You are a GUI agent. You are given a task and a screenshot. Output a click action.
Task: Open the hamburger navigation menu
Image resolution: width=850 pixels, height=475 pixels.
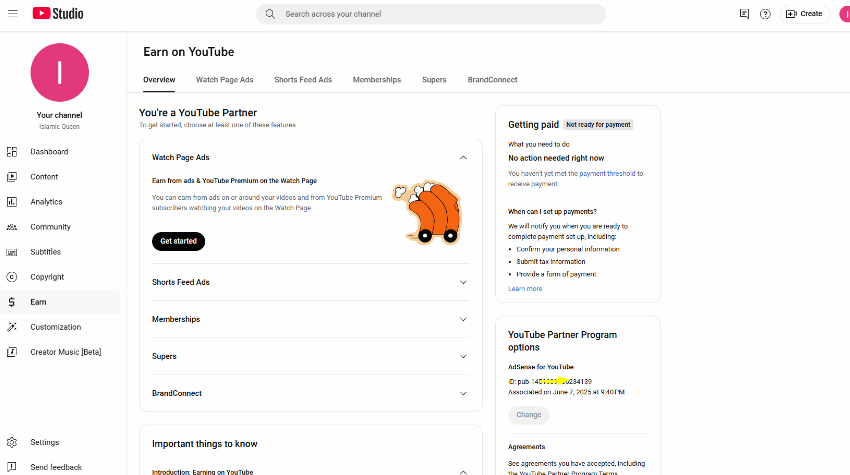[13, 14]
